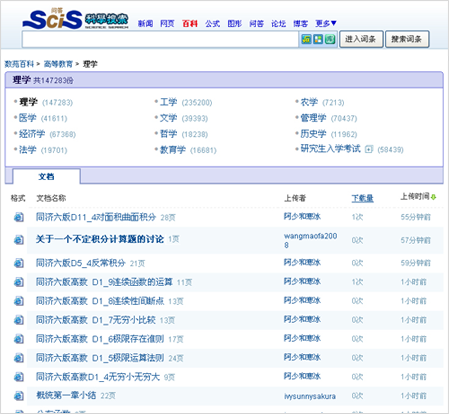Open document 同济六版高数 D1_5极限运算法则
The width and height of the screenshot is (449, 414).
[100, 358]
